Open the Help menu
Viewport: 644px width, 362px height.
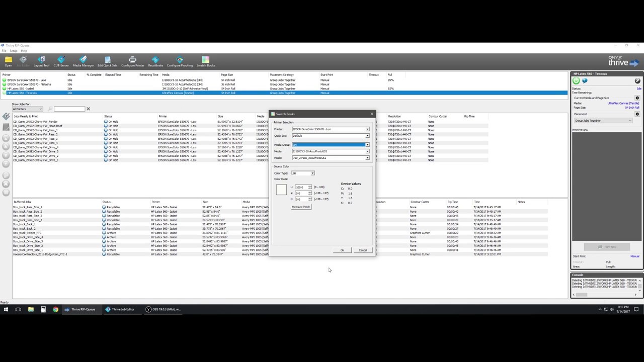[x=24, y=51]
